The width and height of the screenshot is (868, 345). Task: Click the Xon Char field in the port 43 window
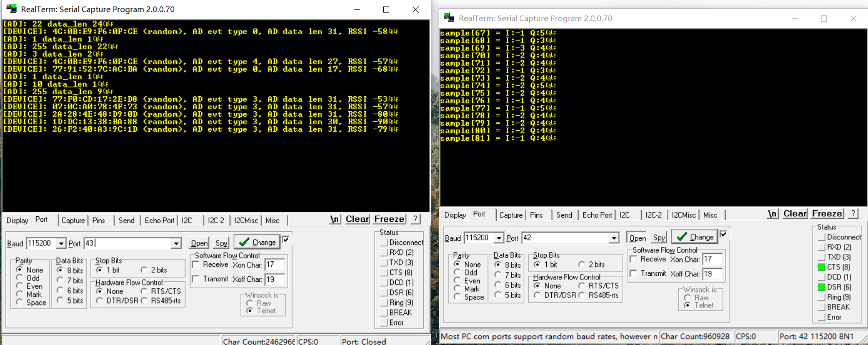pos(274,264)
